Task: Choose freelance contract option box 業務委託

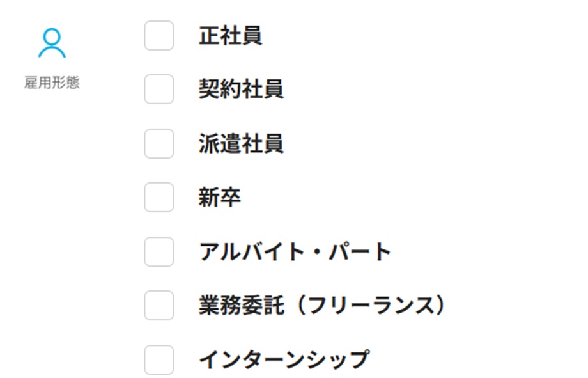Action: click(x=159, y=306)
